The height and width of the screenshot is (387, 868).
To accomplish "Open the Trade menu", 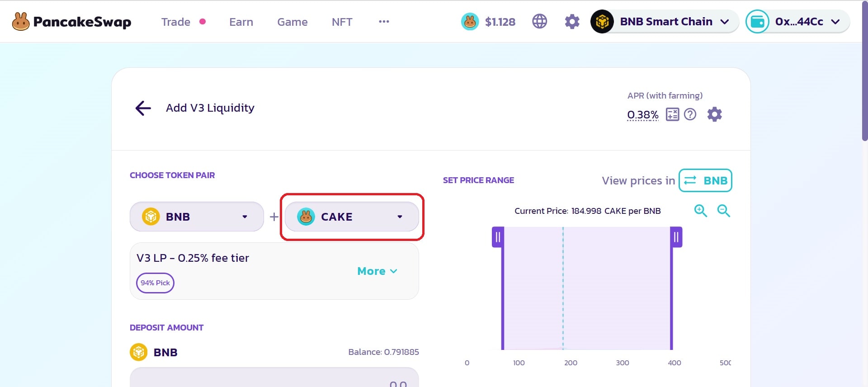I will 176,22.
